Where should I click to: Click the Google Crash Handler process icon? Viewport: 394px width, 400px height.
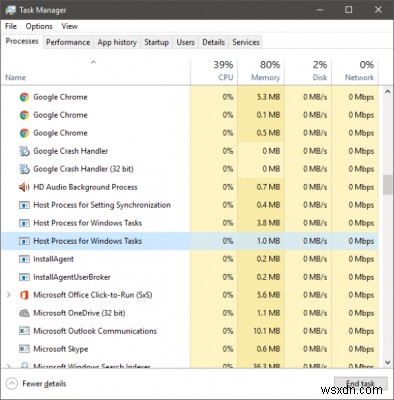pyautogui.click(x=24, y=151)
